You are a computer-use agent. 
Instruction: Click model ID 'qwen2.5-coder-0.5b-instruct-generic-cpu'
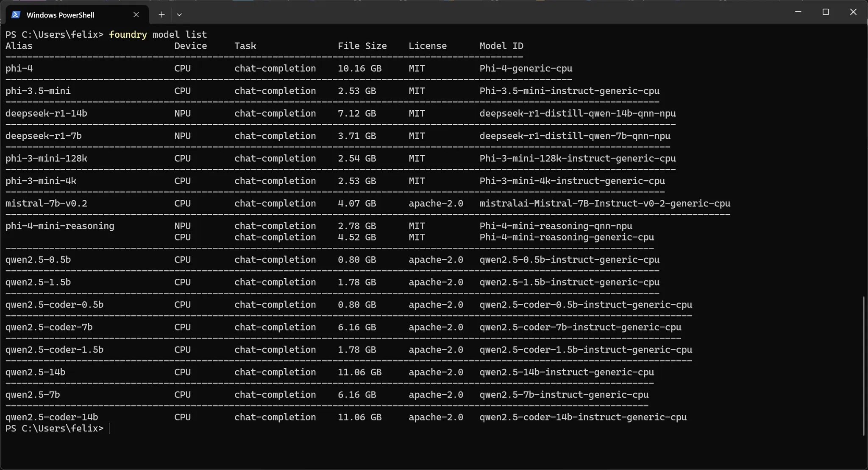tap(586, 305)
